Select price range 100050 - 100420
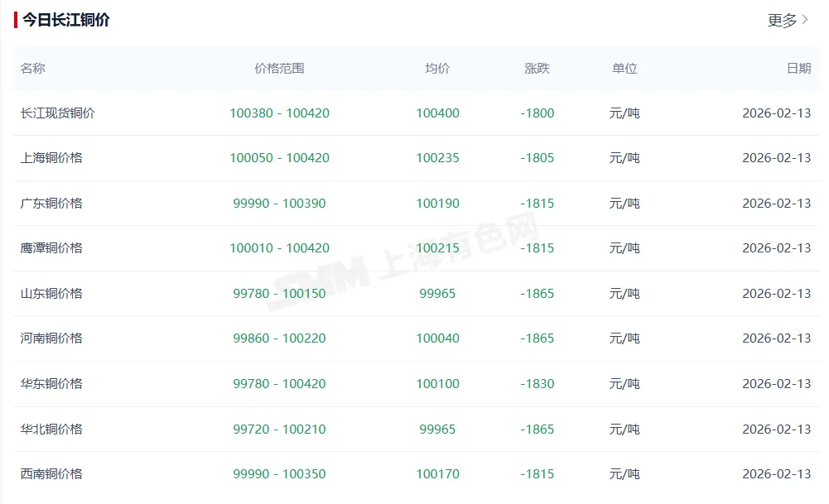 [279, 158]
